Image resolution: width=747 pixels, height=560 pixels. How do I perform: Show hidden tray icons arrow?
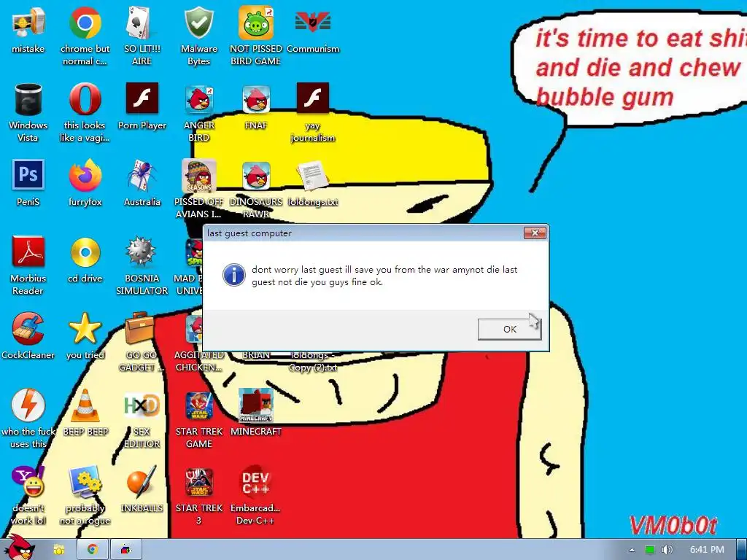(x=632, y=550)
